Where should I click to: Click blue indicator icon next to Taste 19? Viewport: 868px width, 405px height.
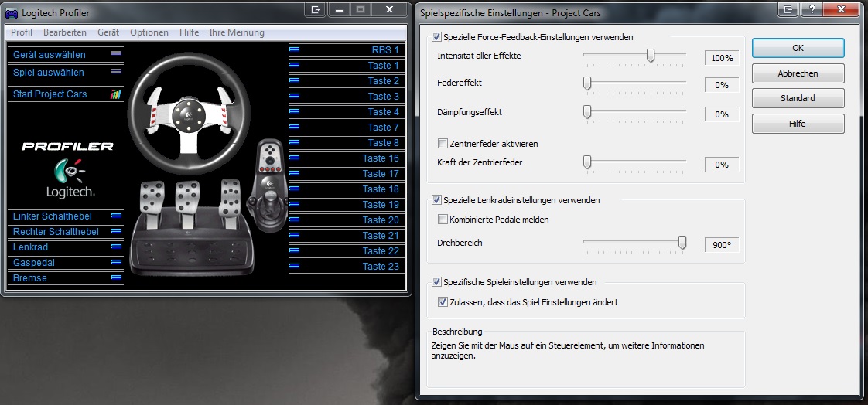coord(295,204)
